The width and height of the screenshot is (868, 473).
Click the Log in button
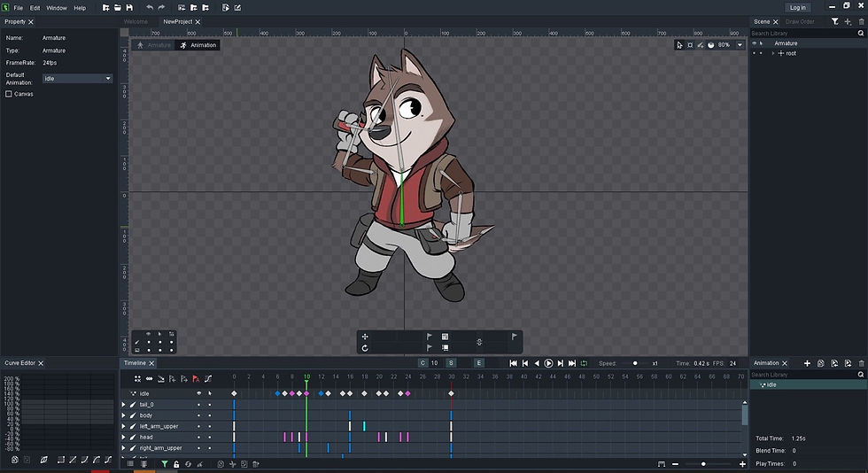[x=798, y=8]
